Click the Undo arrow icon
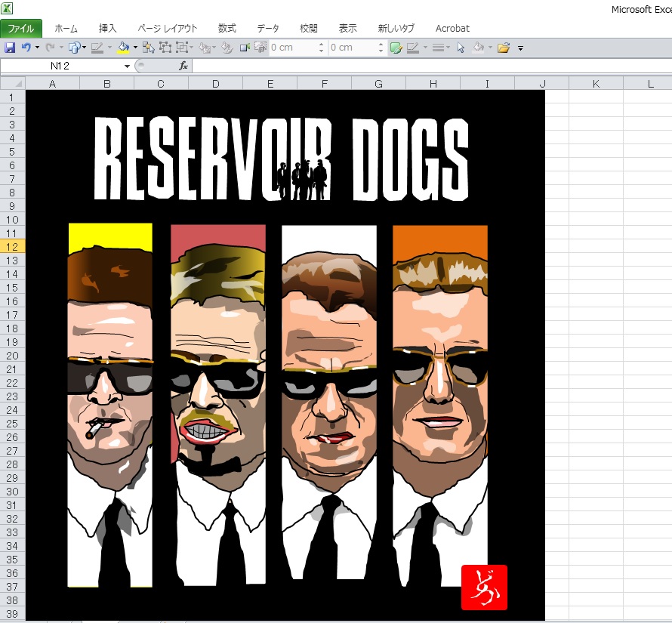Image resolution: width=672 pixels, height=623 pixels. coord(26,47)
